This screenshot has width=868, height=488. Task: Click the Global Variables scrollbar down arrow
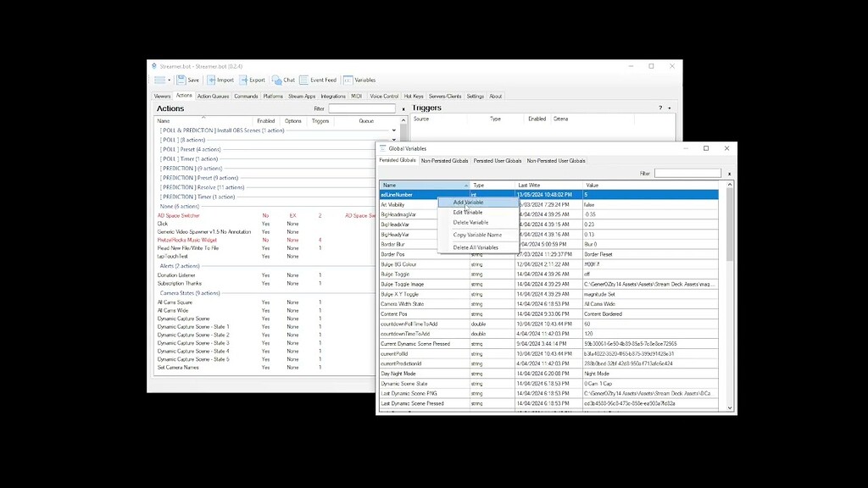(x=730, y=408)
